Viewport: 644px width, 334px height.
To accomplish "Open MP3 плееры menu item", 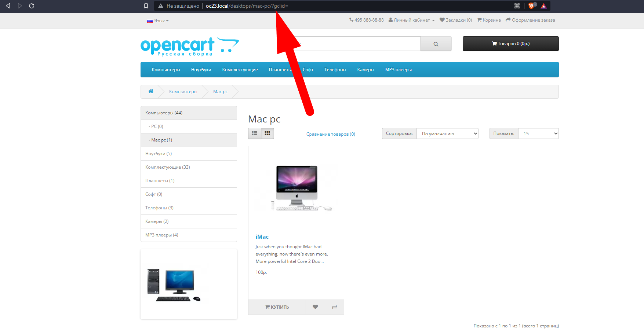I will click(x=398, y=70).
